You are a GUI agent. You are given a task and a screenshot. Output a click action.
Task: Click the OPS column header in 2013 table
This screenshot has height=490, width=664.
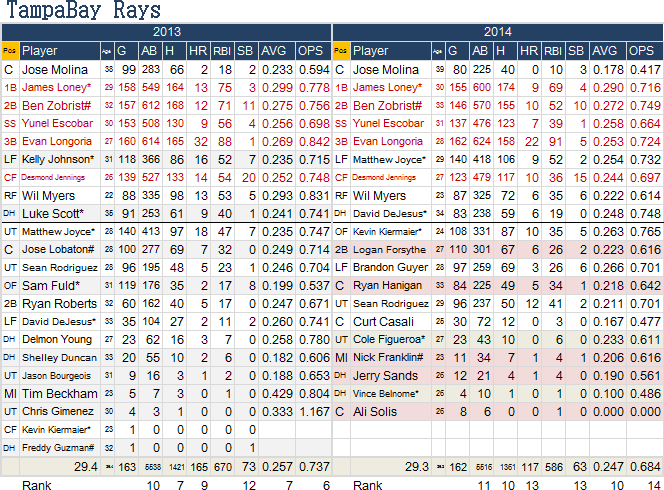click(x=310, y=51)
